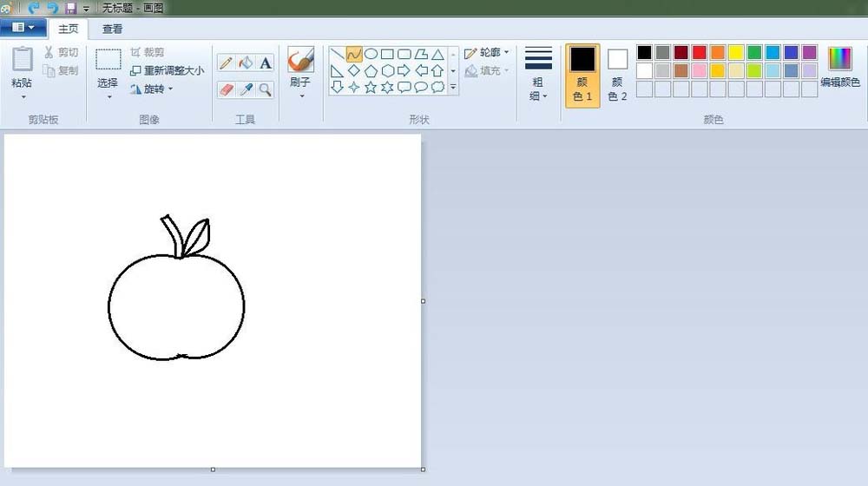Select Color 1 (颜色 1) button

[x=582, y=76]
